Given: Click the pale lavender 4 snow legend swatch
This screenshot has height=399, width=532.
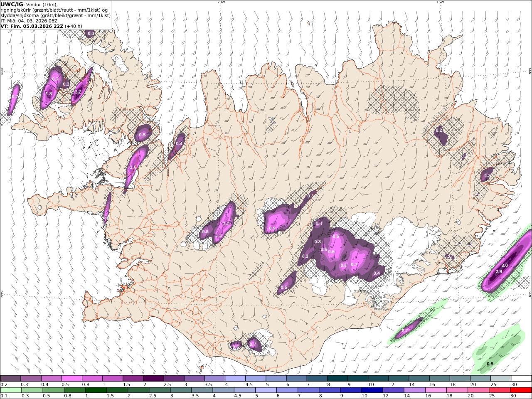Looking at the screenshot, I should pyautogui.click(x=235, y=378).
